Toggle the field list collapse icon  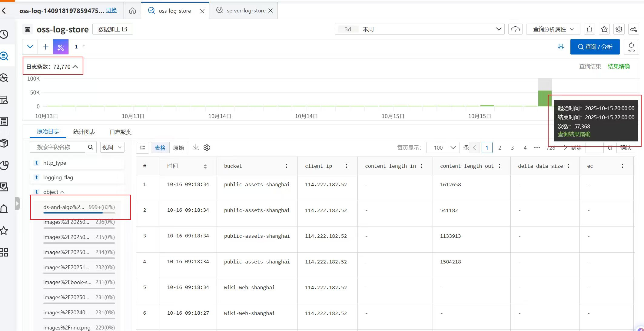point(142,147)
